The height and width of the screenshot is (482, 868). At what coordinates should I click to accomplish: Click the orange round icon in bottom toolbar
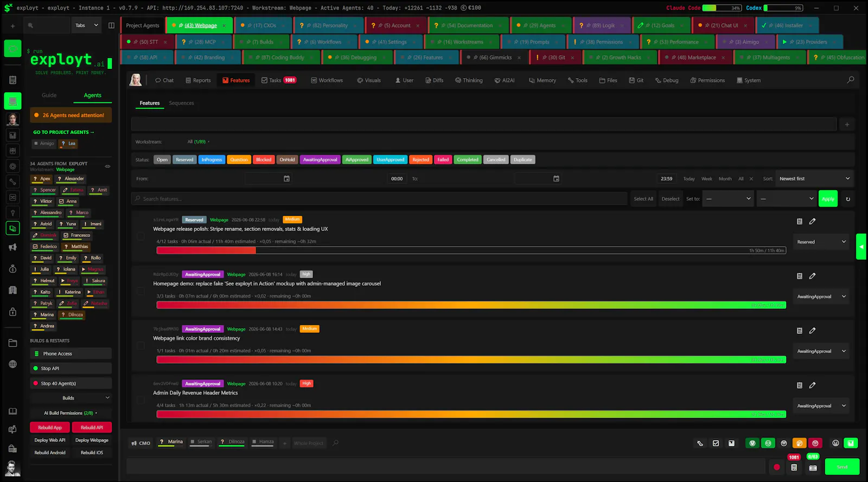point(799,443)
